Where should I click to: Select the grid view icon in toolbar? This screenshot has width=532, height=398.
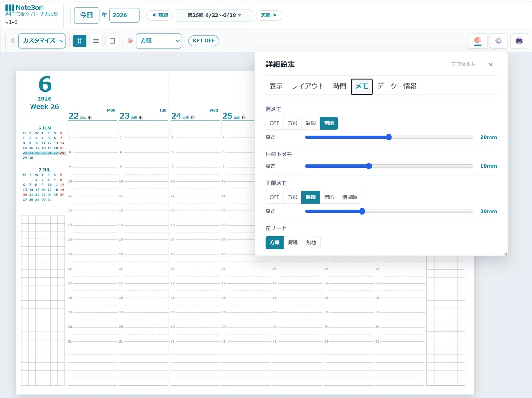79,41
